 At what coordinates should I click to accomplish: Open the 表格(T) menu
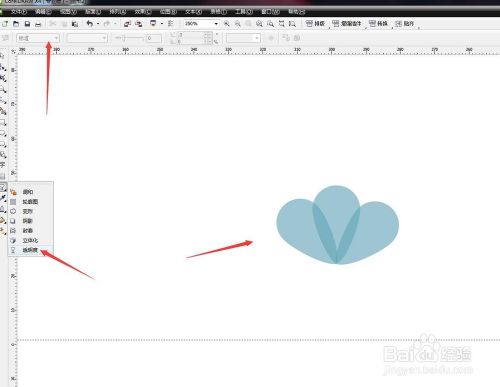[x=219, y=12]
